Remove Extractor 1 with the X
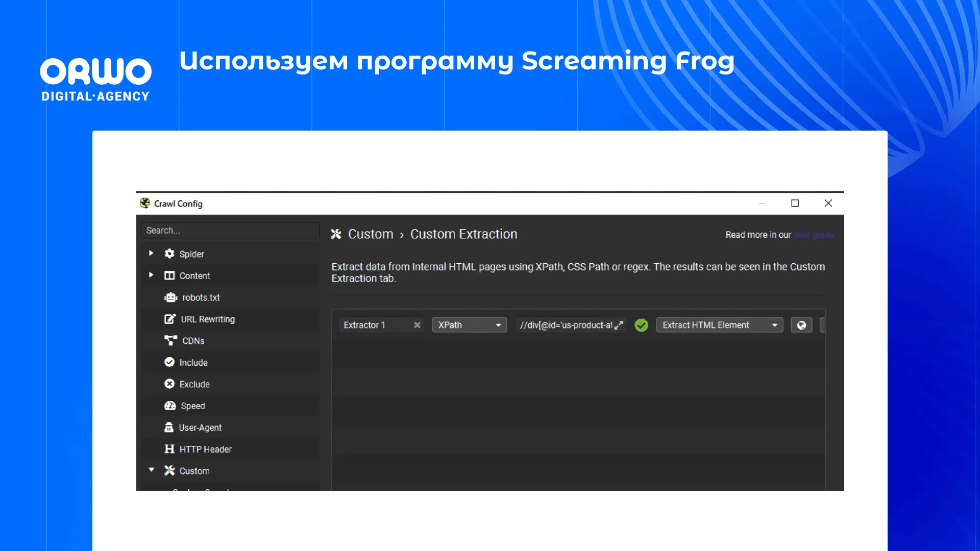Viewport: 980px width, 551px height. (x=417, y=325)
